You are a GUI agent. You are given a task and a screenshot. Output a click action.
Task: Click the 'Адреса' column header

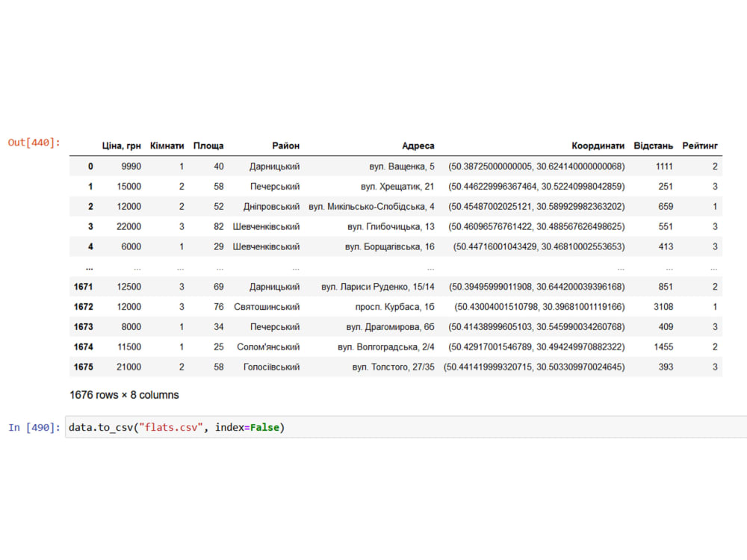click(418, 146)
